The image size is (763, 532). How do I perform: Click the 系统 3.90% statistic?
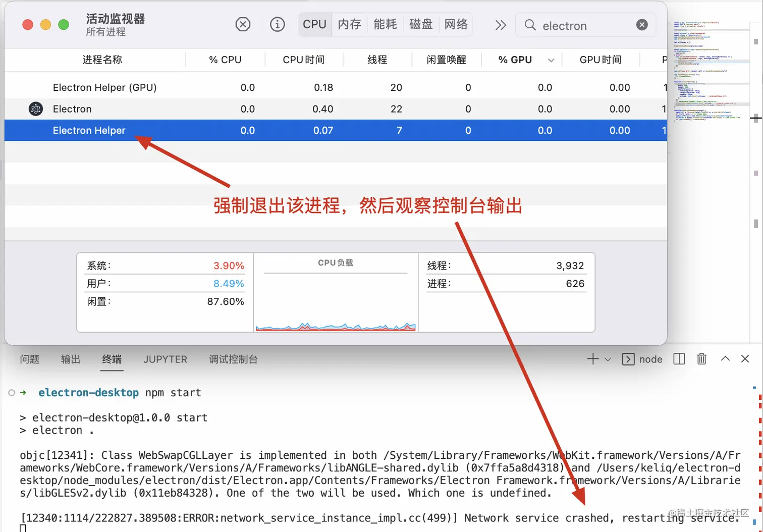[x=166, y=265]
